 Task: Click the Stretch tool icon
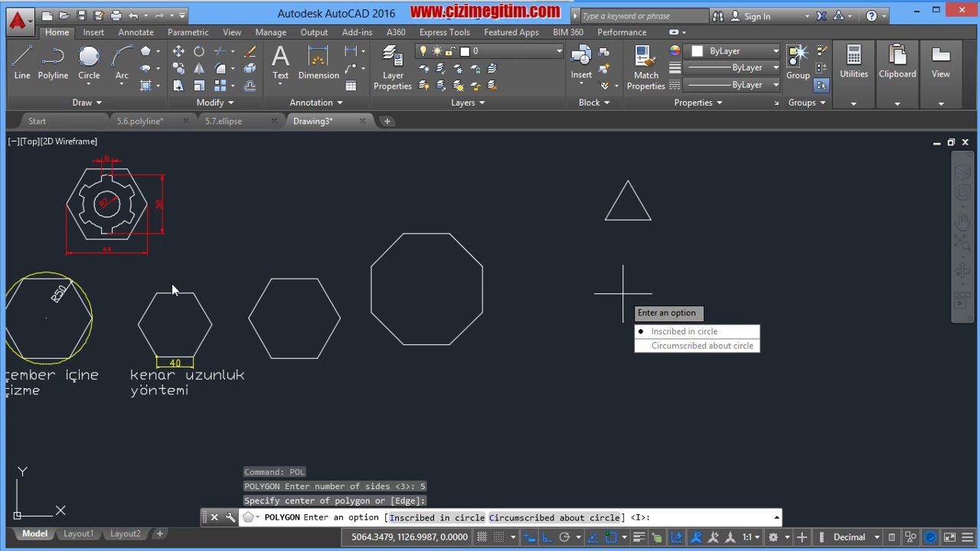[x=178, y=85]
